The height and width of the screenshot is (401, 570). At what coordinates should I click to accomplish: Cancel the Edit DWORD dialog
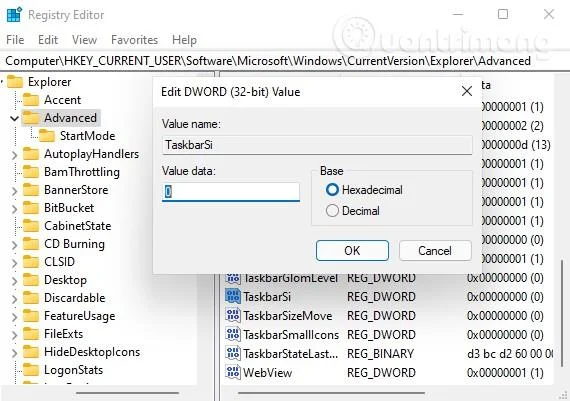click(435, 250)
